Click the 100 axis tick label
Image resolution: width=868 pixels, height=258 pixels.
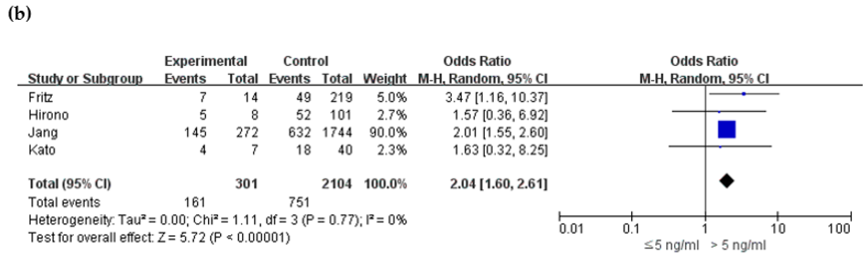coord(839,229)
